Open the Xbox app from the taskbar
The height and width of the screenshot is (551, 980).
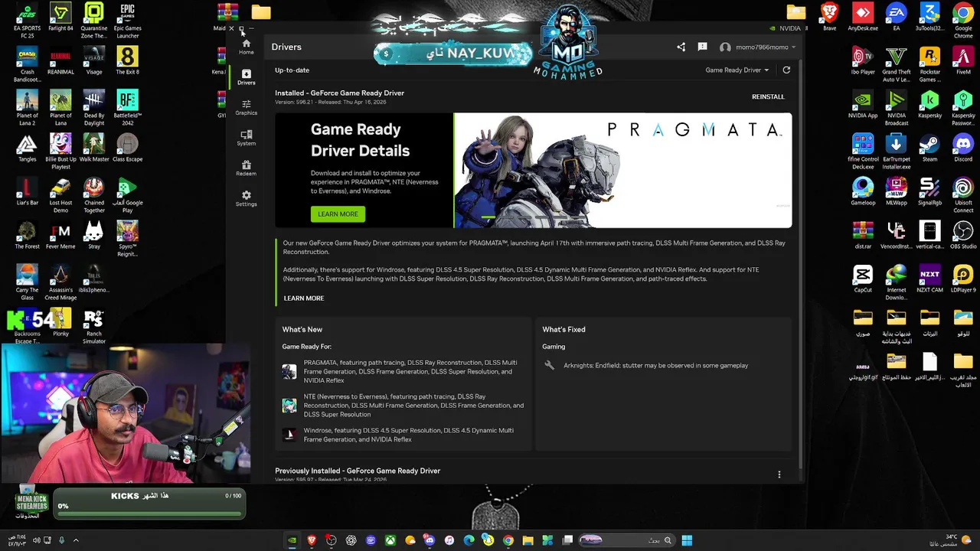click(x=390, y=540)
